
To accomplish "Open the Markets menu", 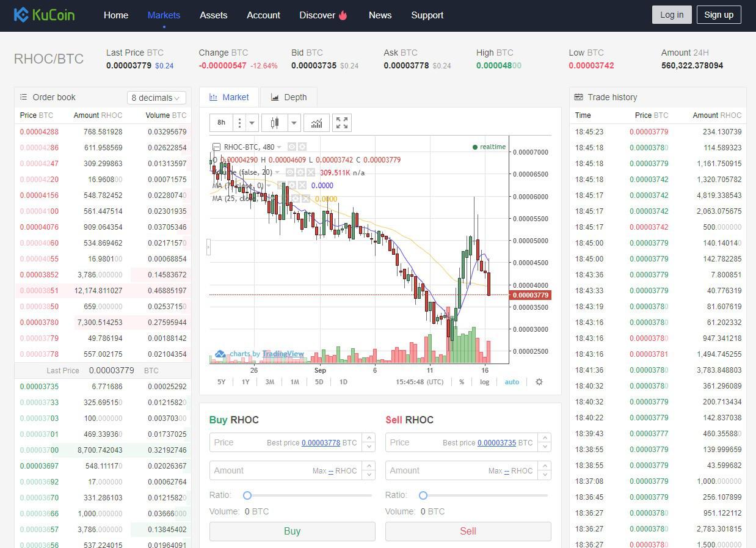I will click(164, 15).
